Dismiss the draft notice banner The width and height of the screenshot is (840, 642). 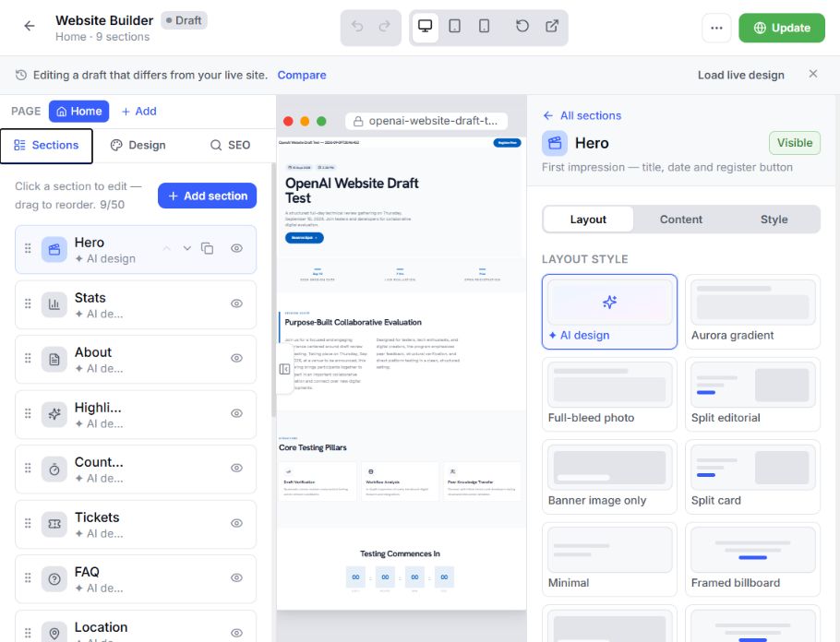pyautogui.click(x=812, y=74)
